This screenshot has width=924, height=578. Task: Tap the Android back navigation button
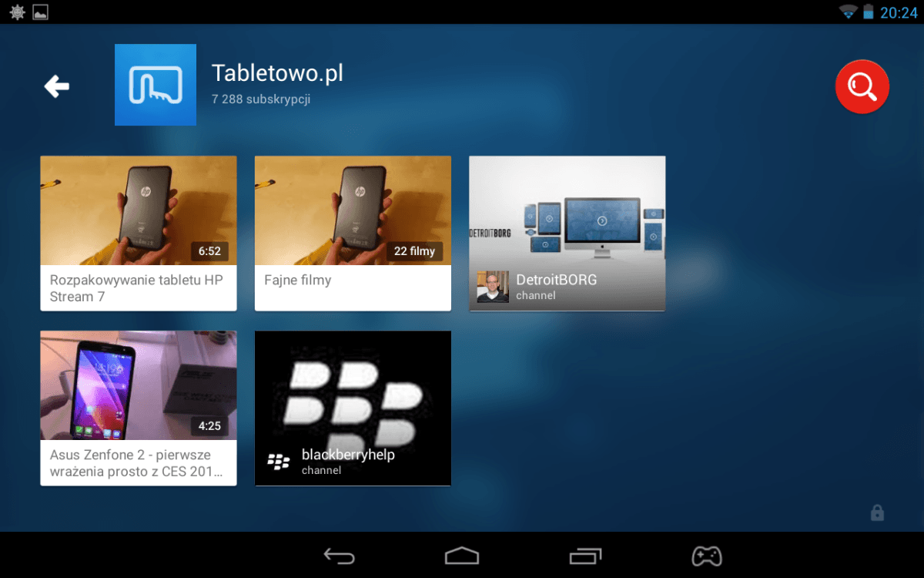pos(339,556)
